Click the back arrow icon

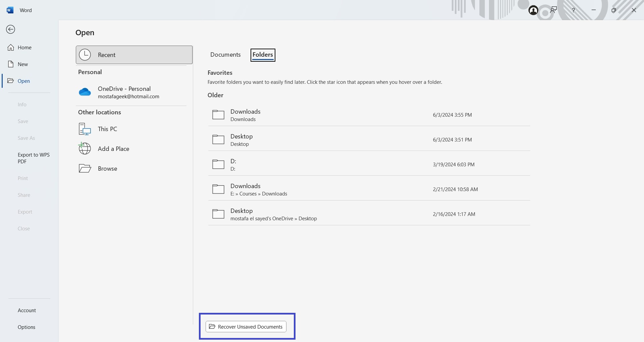[11, 30]
